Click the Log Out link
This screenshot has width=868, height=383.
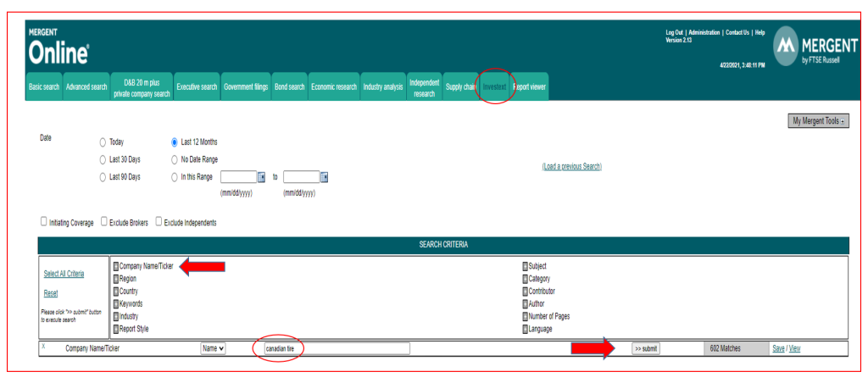click(x=674, y=33)
